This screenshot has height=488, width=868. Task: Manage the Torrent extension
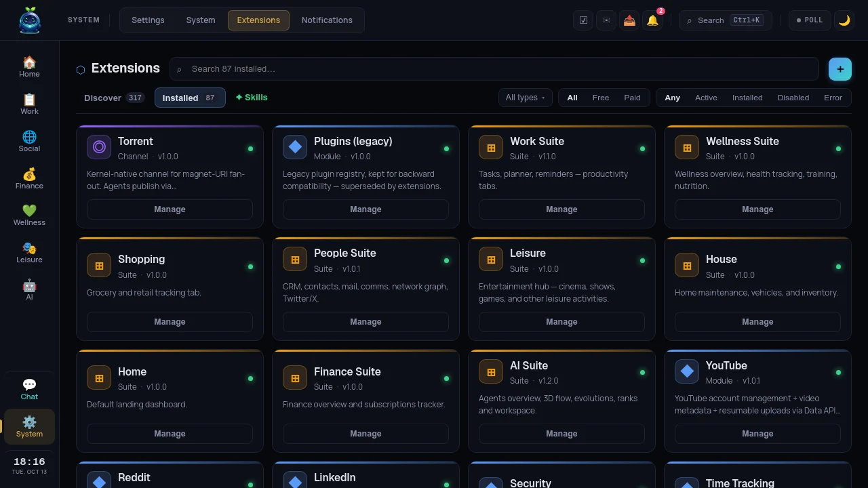(170, 209)
